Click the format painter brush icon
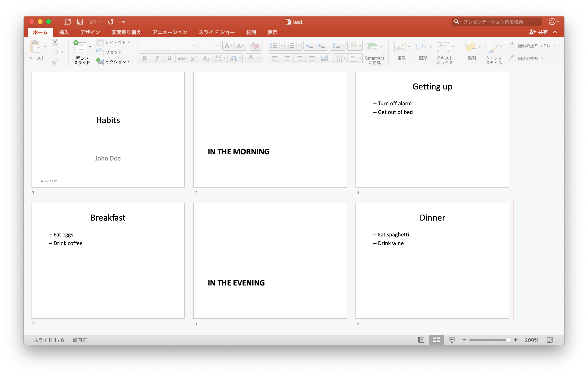 [x=55, y=62]
